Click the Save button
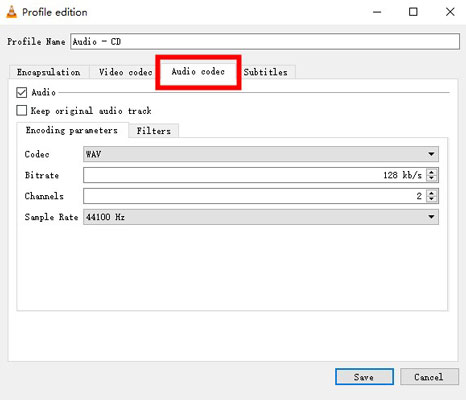This screenshot has height=400, width=466. click(364, 377)
